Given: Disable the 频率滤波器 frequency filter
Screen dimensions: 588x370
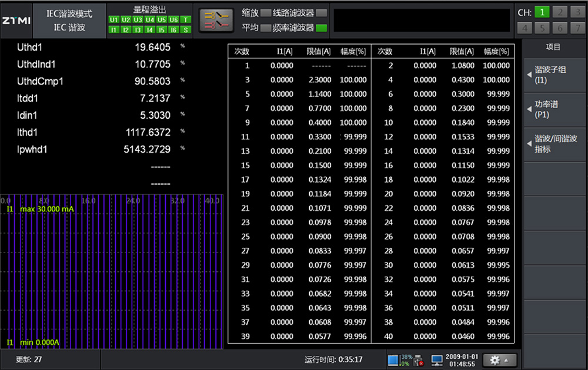Looking at the screenshot, I should [322, 28].
